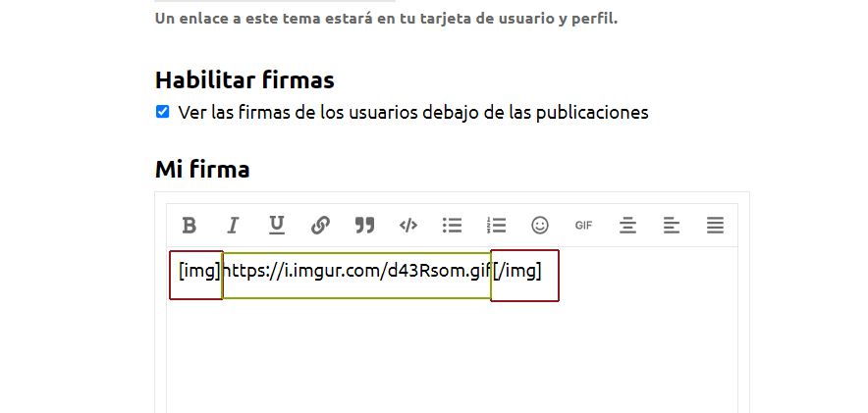Insert a blockquote using the quote icon
Viewport: 868px width, 413px height.
[364, 226]
